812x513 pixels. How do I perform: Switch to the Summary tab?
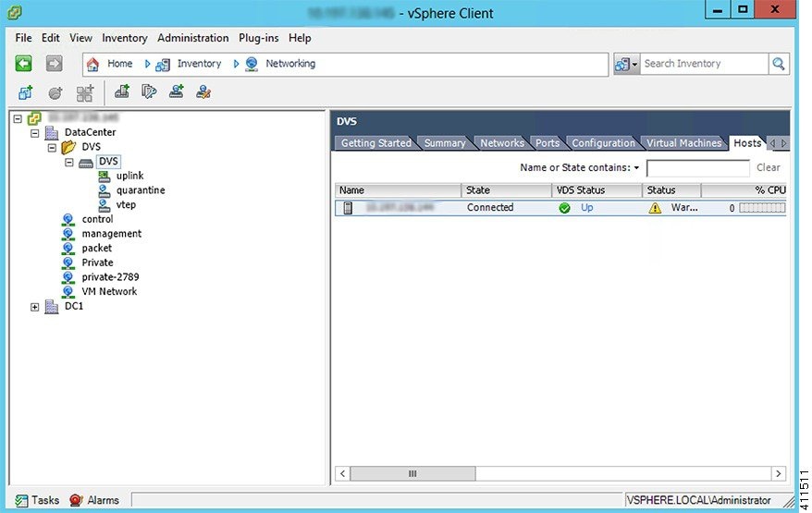[445, 143]
